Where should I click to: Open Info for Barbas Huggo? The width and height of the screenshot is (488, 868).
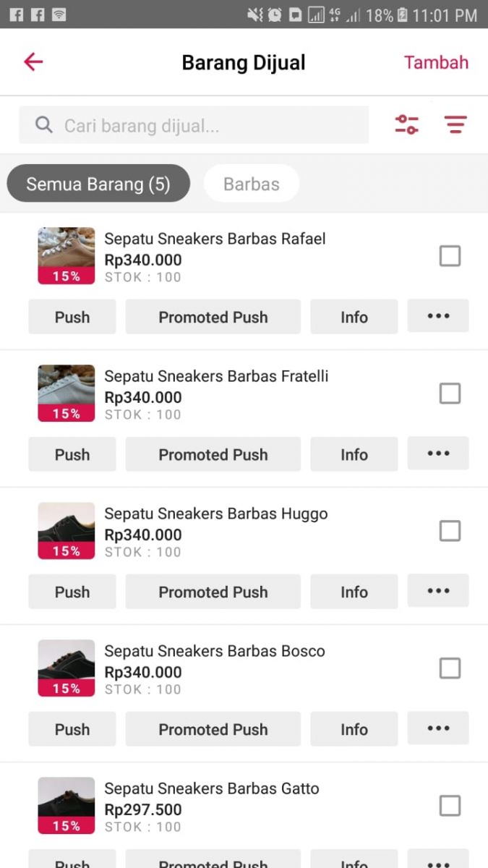[x=354, y=592]
